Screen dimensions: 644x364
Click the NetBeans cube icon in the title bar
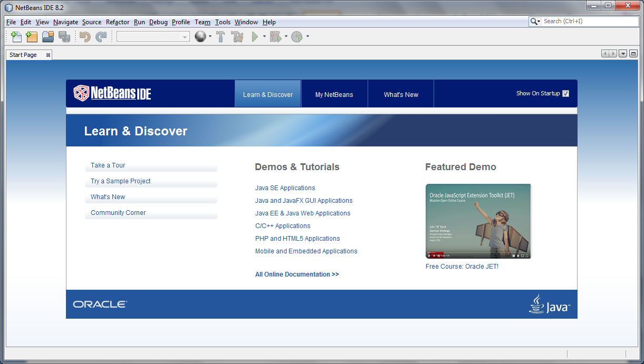9,7
